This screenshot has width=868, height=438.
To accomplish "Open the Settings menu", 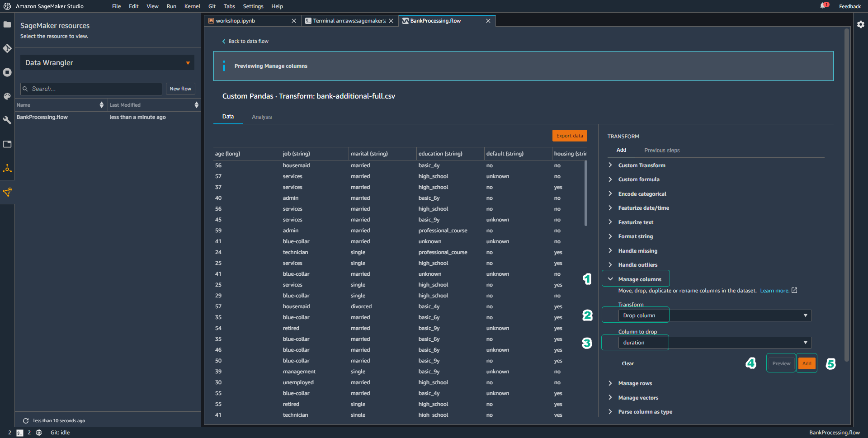I will click(253, 6).
